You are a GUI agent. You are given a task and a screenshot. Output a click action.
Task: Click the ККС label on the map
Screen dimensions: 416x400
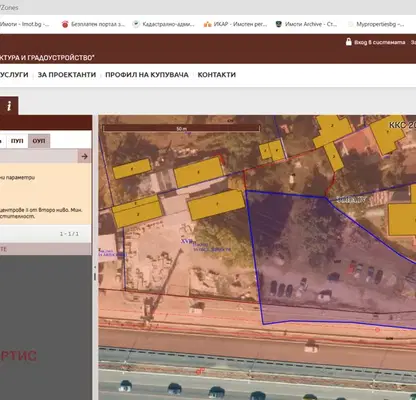pyautogui.click(x=402, y=125)
